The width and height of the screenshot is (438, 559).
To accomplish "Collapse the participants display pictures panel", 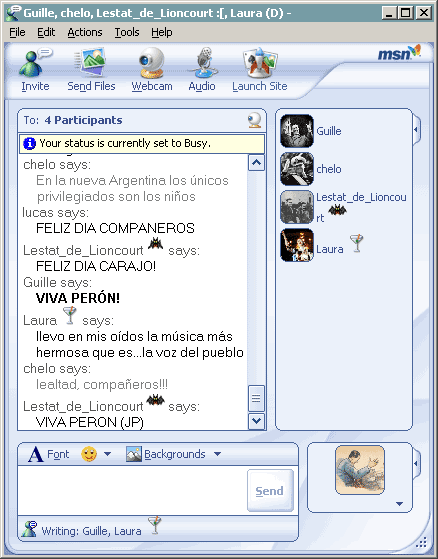I will 416,130.
